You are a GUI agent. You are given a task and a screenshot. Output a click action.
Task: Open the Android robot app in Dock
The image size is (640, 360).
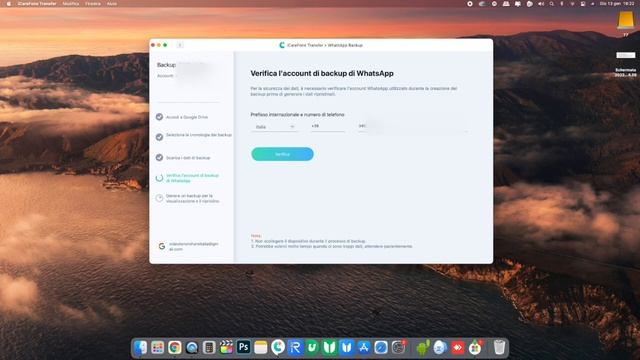point(423,347)
